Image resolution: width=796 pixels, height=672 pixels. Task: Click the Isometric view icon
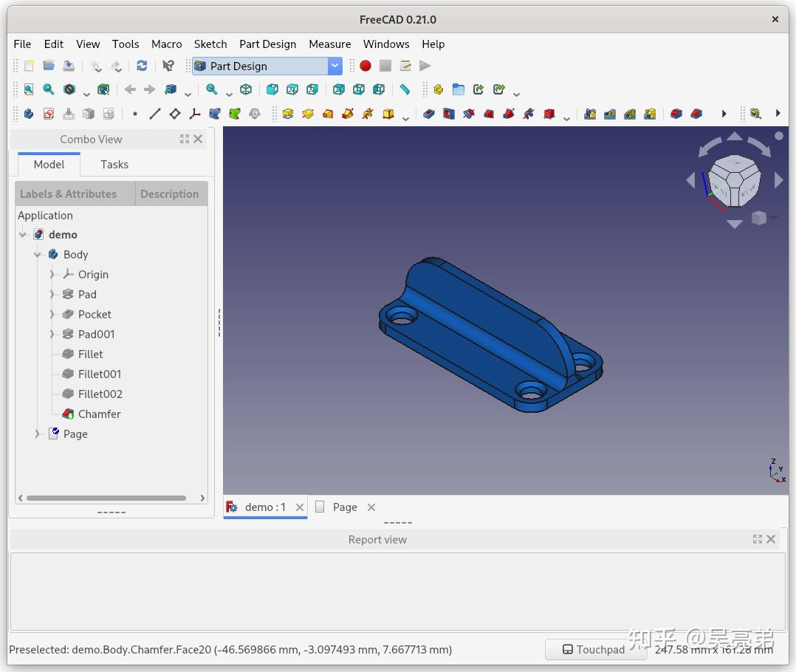[x=246, y=90]
